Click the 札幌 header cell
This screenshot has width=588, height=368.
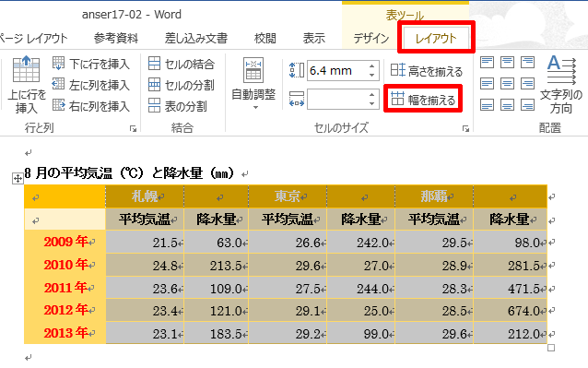pyautogui.click(x=145, y=196)
